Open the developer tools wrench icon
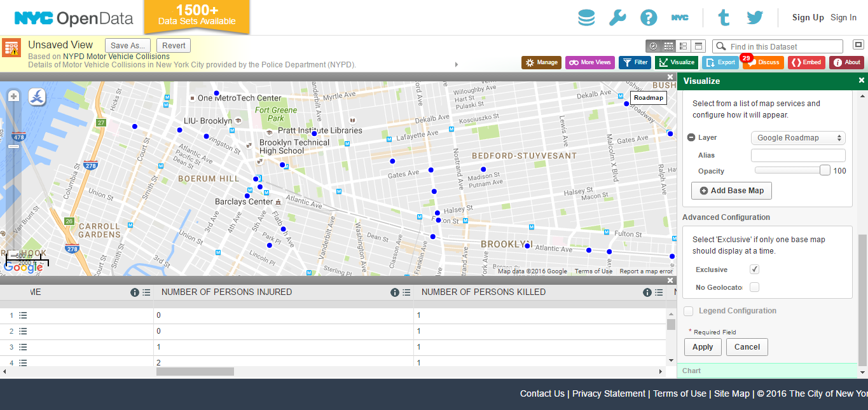Viewport: 868px width, 410px height. pos(617,18)
